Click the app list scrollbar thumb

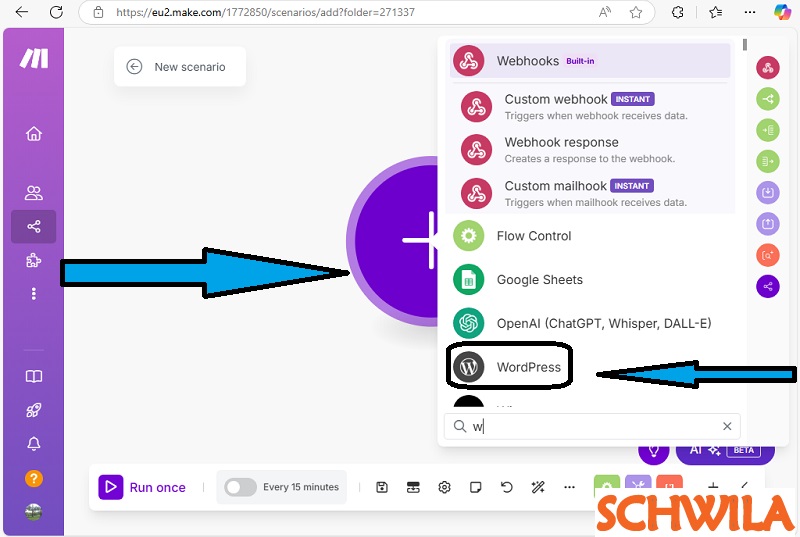pos(745,45)
